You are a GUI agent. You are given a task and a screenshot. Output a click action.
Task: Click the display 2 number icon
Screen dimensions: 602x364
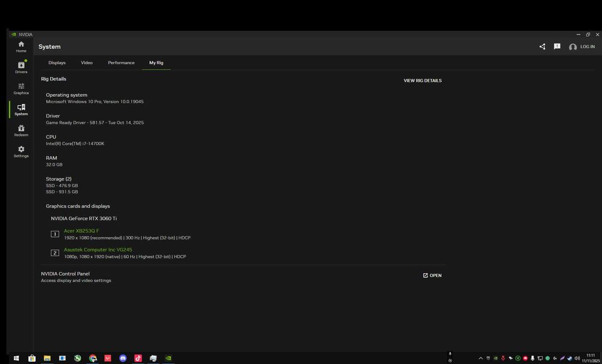pos(55,253)
